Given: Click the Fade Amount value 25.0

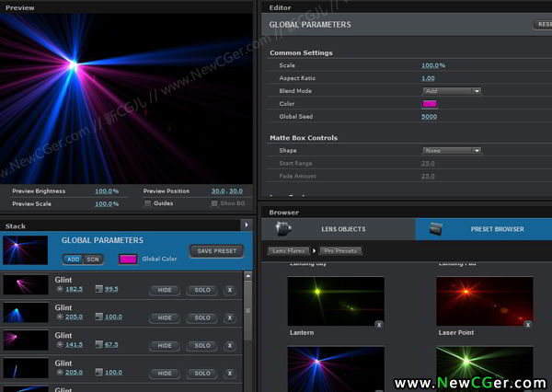Looking at the screenshot, I should click(428, 176).
